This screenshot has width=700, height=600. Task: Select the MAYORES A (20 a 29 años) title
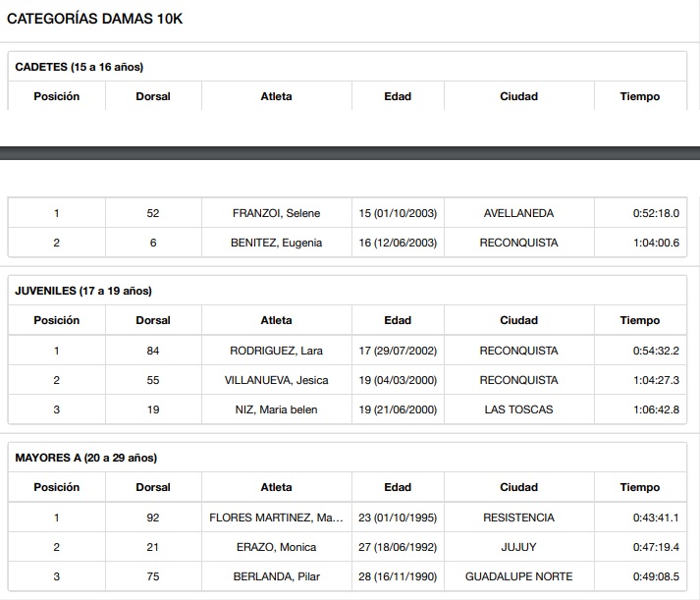click(86, 458)
